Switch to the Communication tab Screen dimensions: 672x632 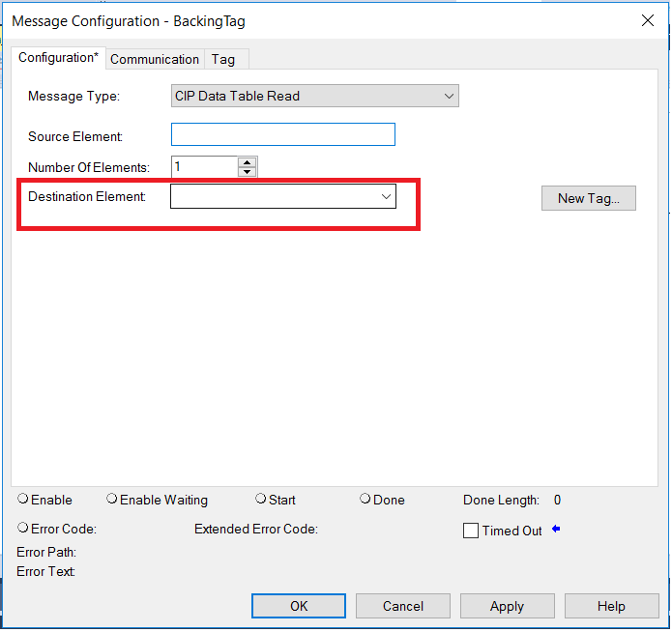click(x=155, y=59)
